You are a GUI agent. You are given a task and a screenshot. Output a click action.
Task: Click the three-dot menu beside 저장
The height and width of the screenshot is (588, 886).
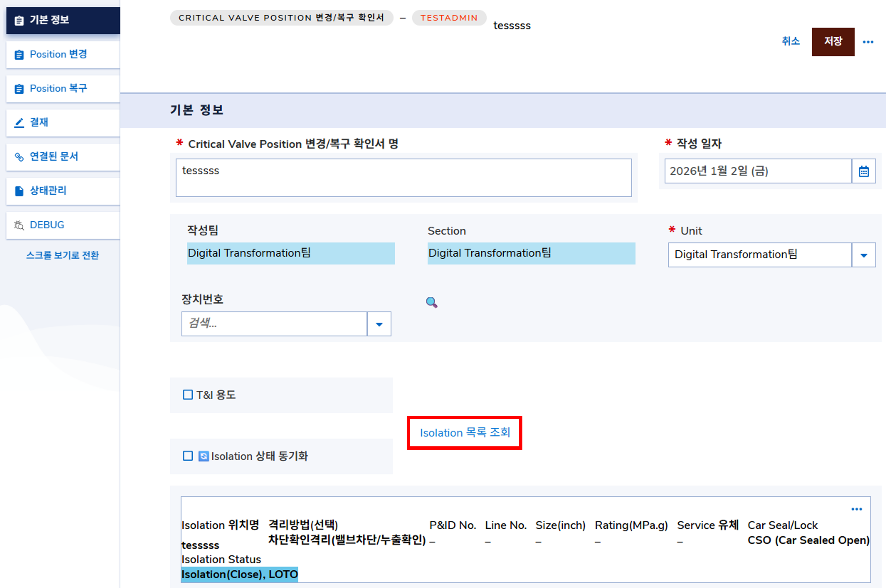click(868, 42)
